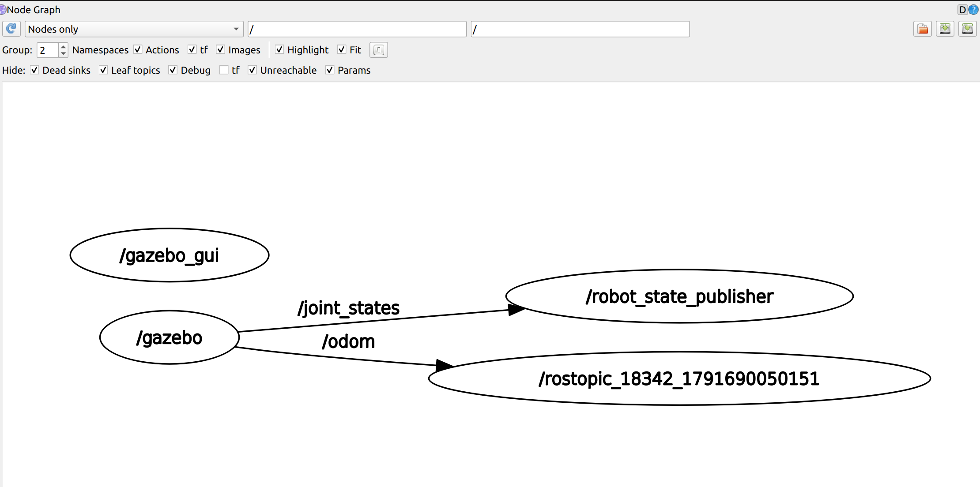Click the blue help question mark icon

(973, 10)
